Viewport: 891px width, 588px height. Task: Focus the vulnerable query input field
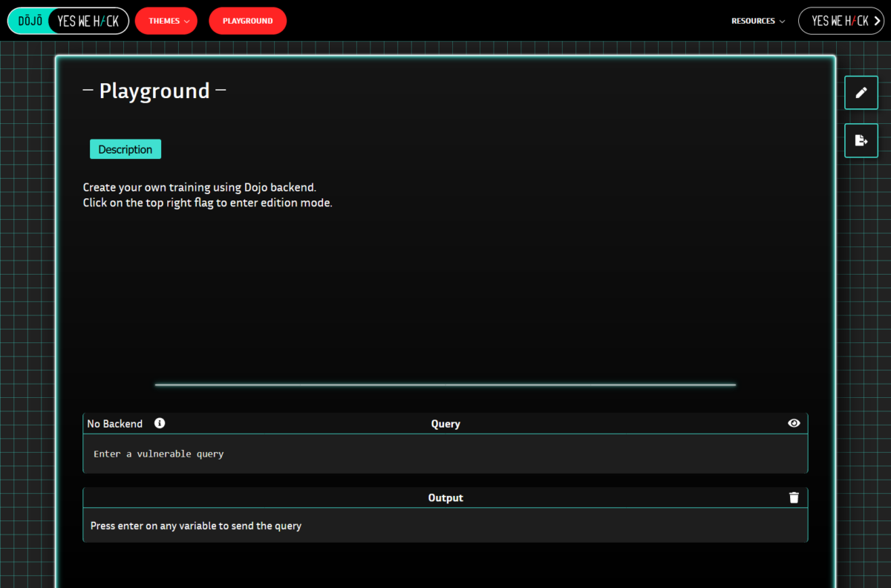(446, 454)
